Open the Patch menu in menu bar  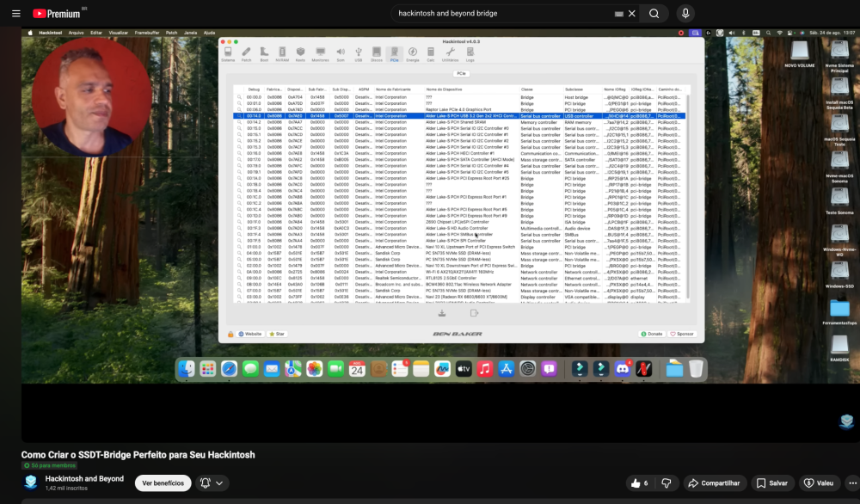pyautogui.click(x=171, y=33)
